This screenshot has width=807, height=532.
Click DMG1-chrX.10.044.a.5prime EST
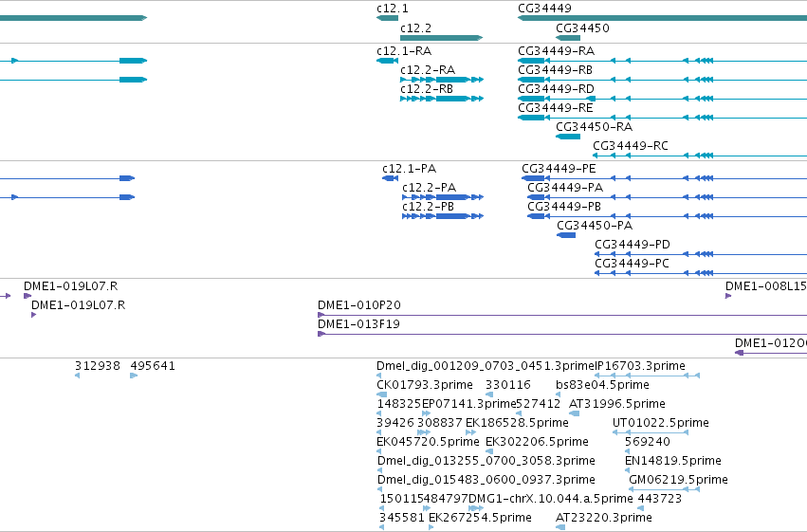[551, 500]
